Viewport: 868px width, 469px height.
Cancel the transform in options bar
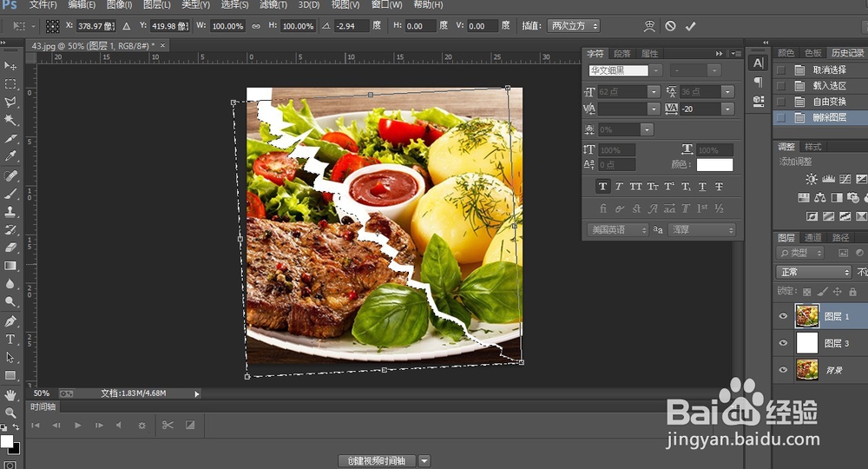point(670,26)
